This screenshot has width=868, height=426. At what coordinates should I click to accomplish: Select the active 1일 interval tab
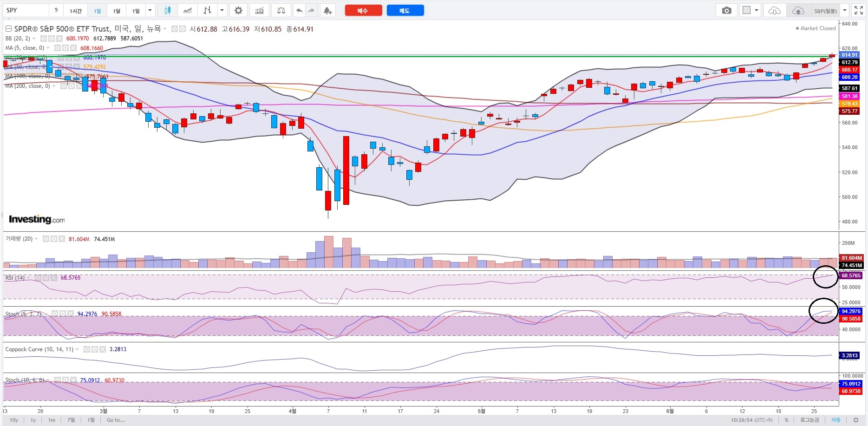[x=97, y=10]
